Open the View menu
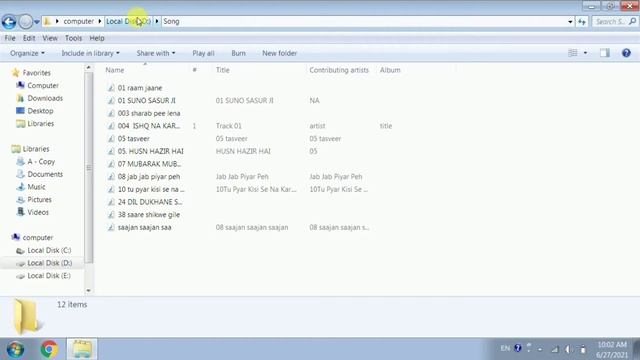The height and width of the screenshot is (360, 640). (50, 38)
